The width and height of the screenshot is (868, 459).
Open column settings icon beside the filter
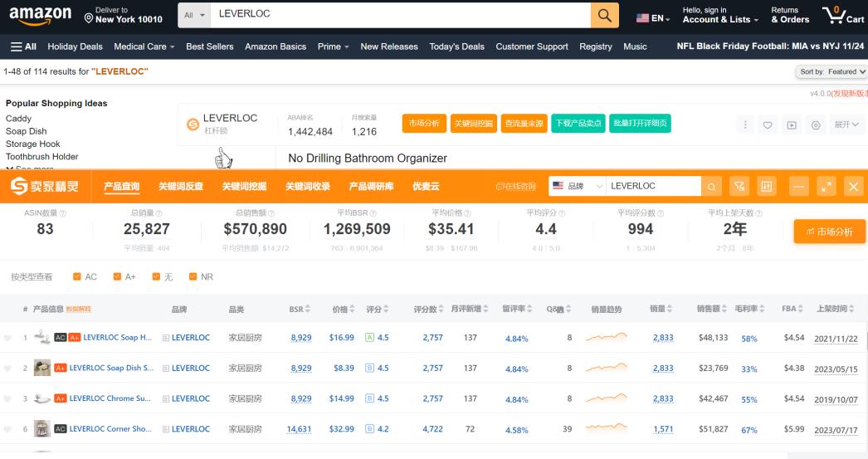766,187
